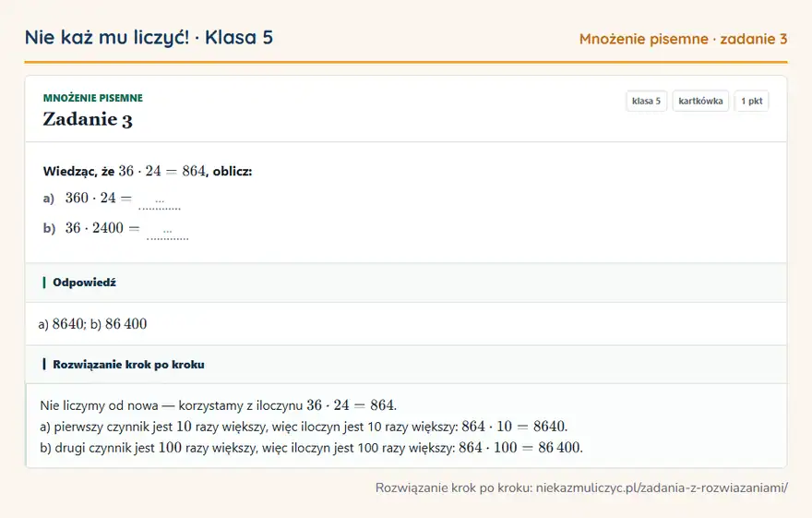Click the expression '360 · 24 =' in part a)
Viewport: 812px width, 518px height.
point(99,198)
